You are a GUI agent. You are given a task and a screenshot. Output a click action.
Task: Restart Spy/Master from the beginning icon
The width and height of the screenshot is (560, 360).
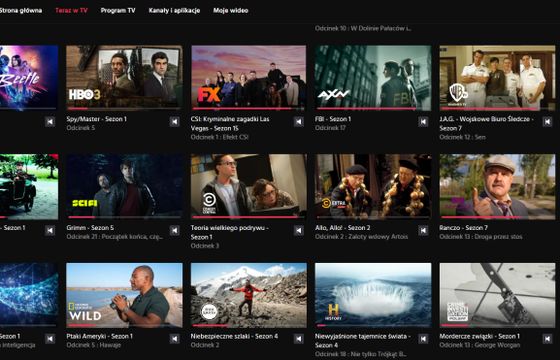coord(174,122)
